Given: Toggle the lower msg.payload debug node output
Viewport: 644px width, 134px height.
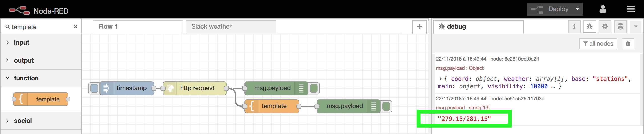Looking at the screenshot, I should (x=386, y=106).
